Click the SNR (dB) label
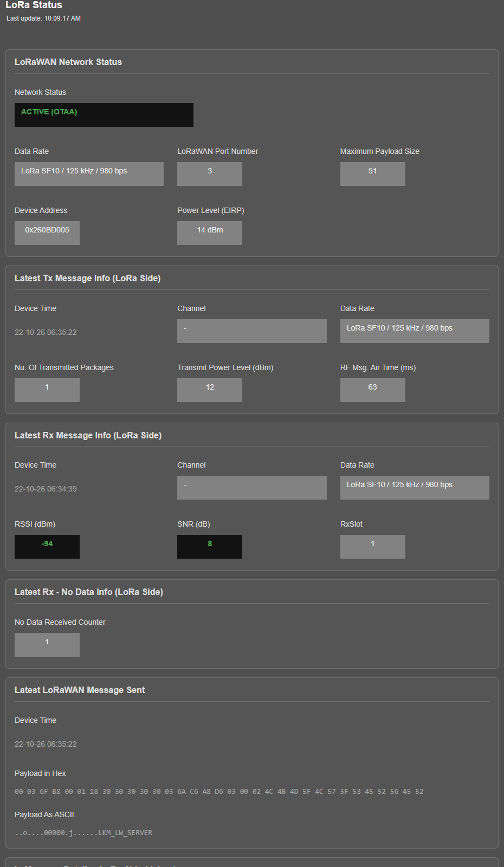The height and width of the screenshot is (867, 504). 193,525
